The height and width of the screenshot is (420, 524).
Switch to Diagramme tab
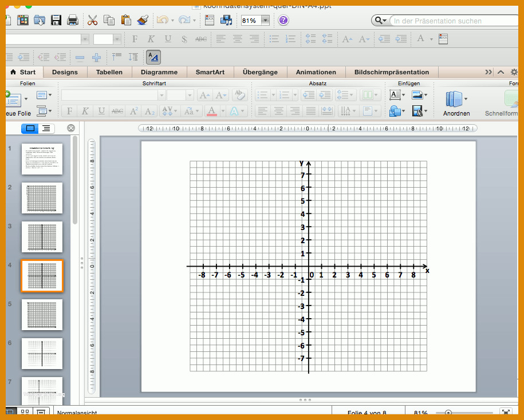click(159, 72)
